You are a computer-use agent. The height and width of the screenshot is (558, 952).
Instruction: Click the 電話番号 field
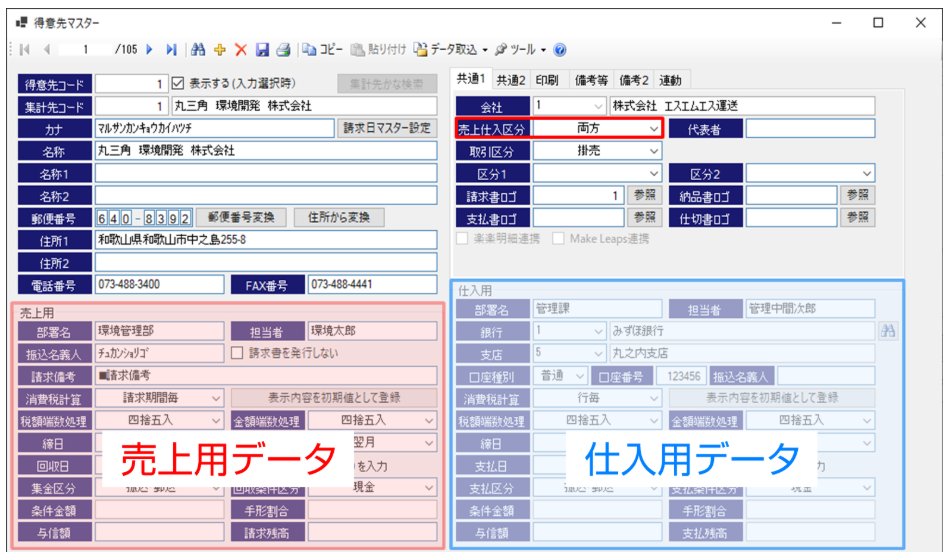coord(160,284)
